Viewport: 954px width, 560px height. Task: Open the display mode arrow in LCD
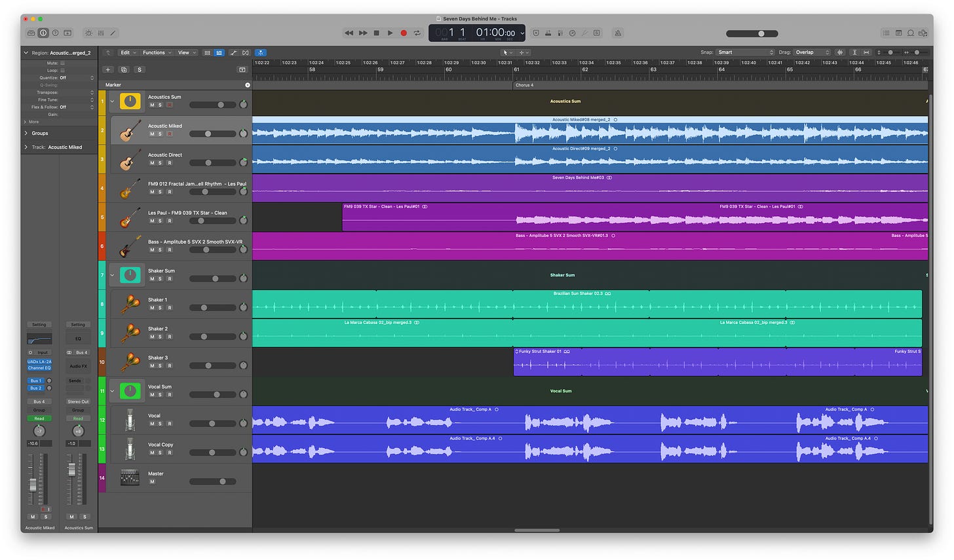(522, 33)
